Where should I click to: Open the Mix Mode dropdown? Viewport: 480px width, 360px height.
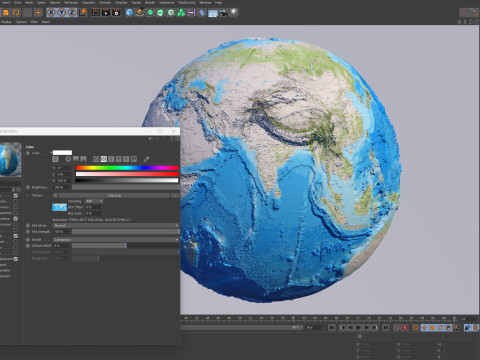point(116,226)
